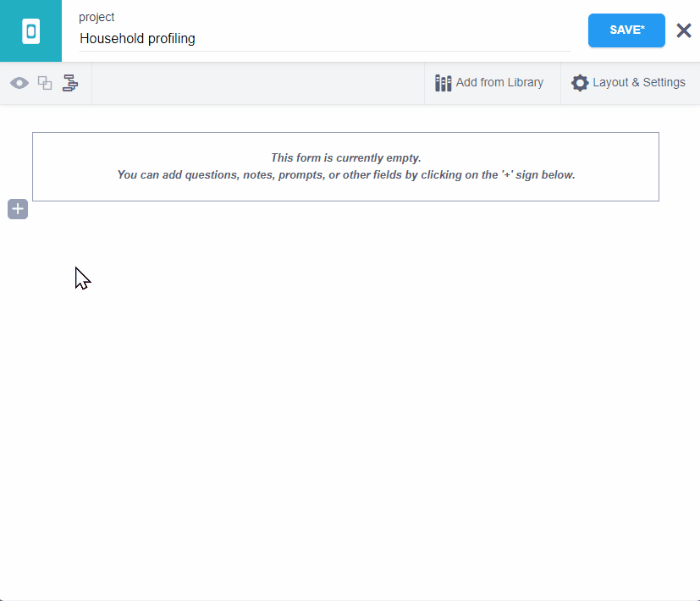The image size is (700, 601).
Task: Click "This form is currently empty" text
Action: pyautogui.click(x=345, y=157)
